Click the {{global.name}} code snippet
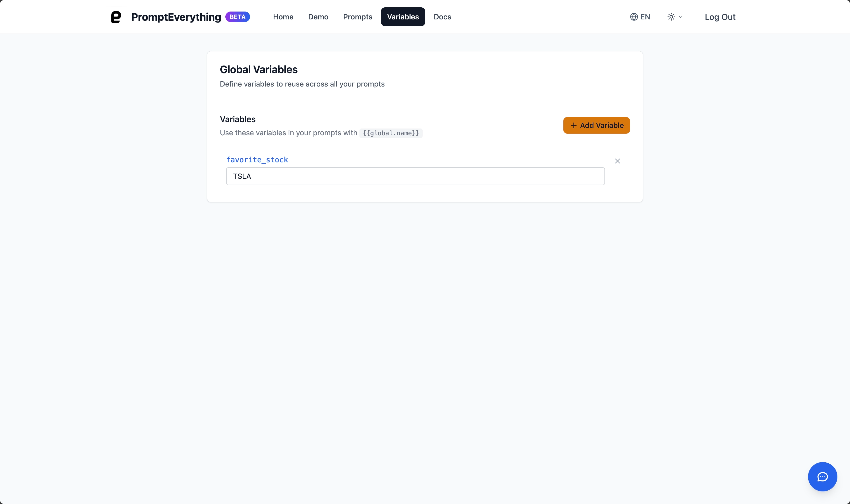This screenshot has height=504, width=850. [x=391, y=133]
